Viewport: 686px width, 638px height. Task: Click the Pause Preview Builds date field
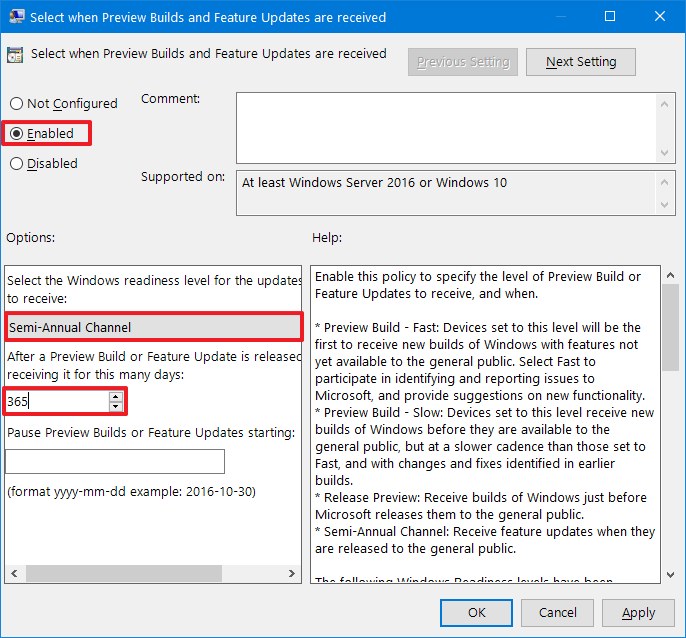point(115,461)
